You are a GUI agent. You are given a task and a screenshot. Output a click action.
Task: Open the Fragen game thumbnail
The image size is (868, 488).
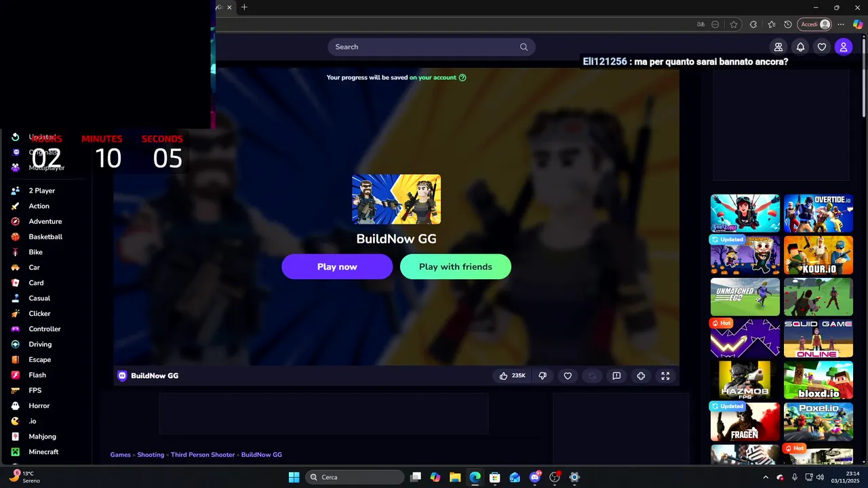point(745,422)
